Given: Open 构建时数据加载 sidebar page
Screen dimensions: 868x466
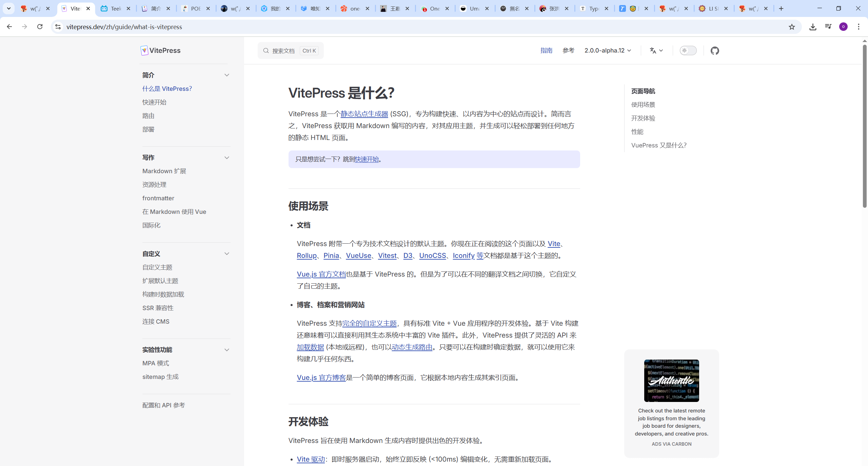Looking at the screenshot, I should click(163, 294).
